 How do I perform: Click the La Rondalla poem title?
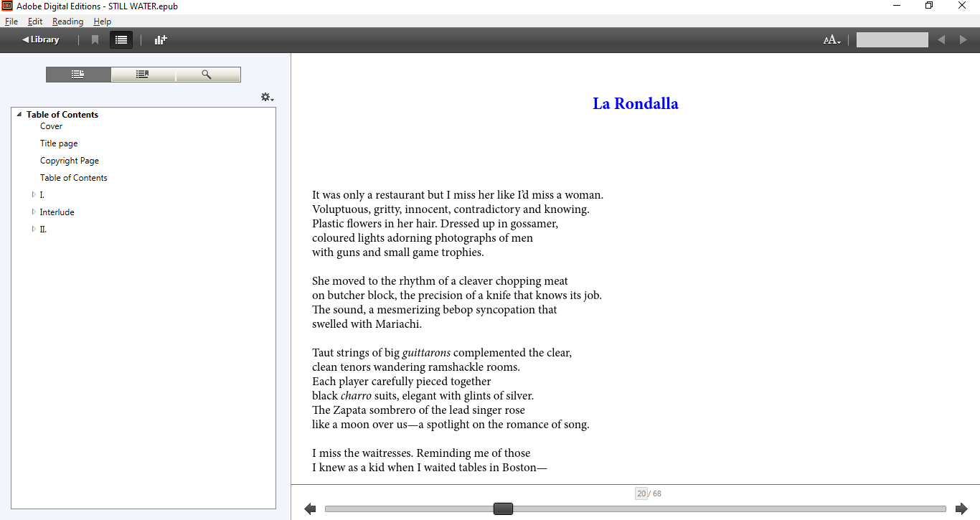(636, 103)
